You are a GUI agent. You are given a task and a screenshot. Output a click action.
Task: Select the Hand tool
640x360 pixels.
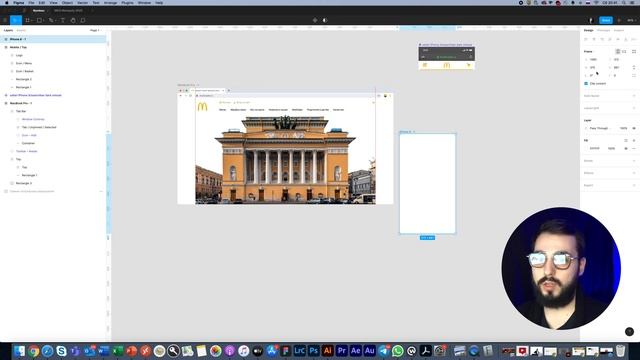coord(73,20)
